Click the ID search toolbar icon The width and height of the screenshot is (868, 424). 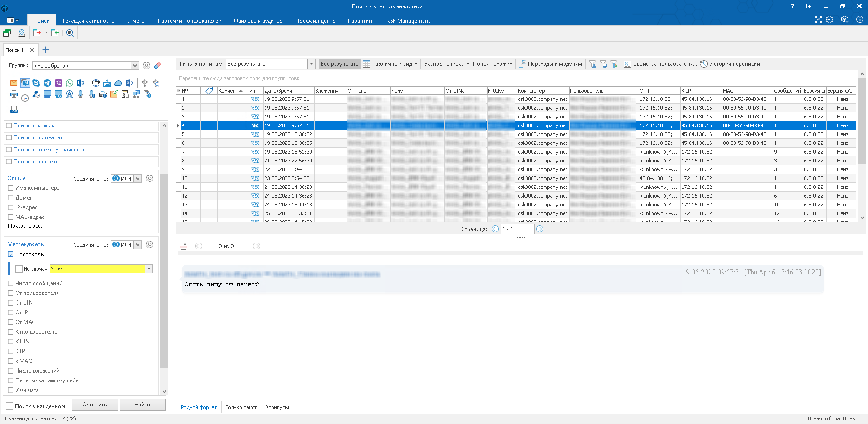pyautogui.click(x=70, y=33)
